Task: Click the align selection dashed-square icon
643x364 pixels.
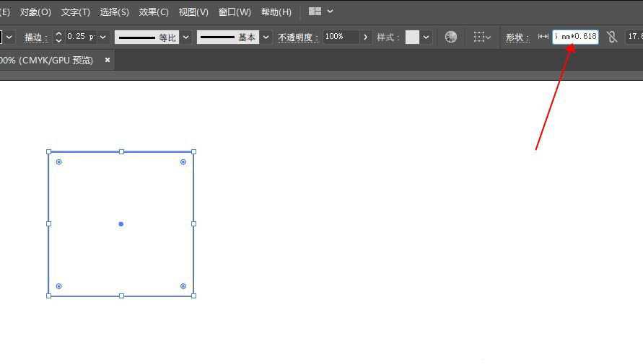Action: 479,37
